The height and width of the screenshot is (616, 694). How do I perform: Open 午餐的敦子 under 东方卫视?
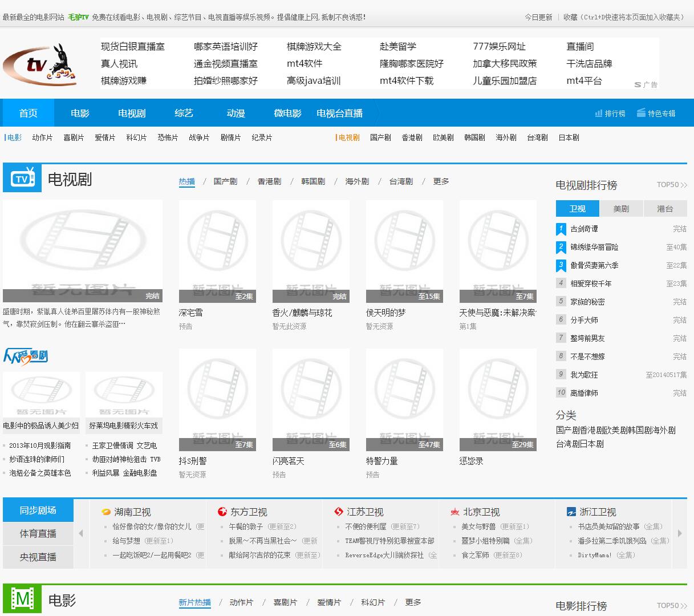[x=246, y=526]
